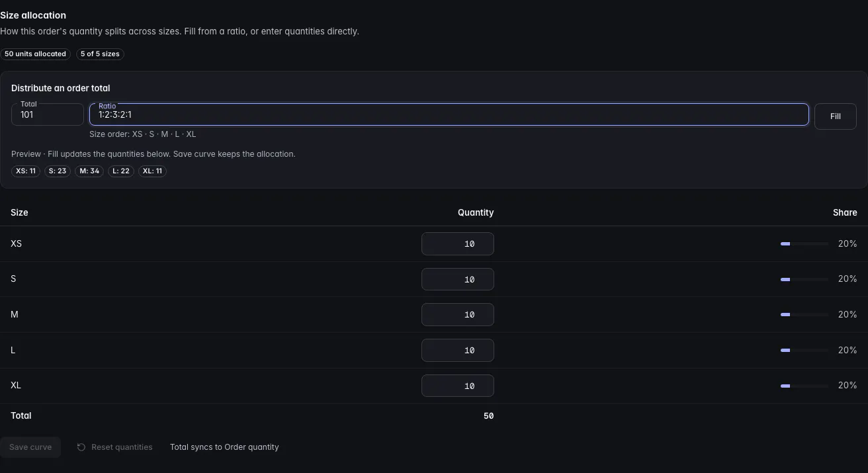The width and height of the screenshot is (868, 473).
Task: Click the "50 units allocated" badge
Action: pyautogui.click(x=35, y=54)
